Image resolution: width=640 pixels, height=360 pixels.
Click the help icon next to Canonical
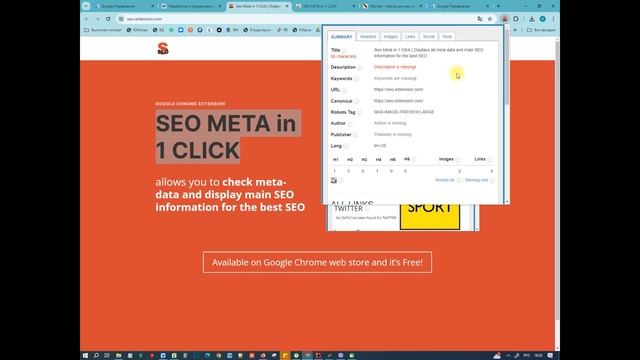(356, 101)
